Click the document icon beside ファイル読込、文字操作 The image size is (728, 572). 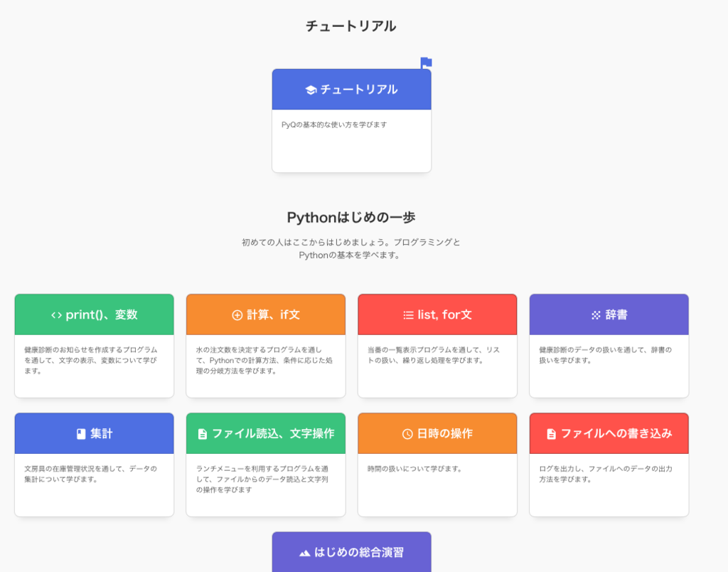coord(203,434)
